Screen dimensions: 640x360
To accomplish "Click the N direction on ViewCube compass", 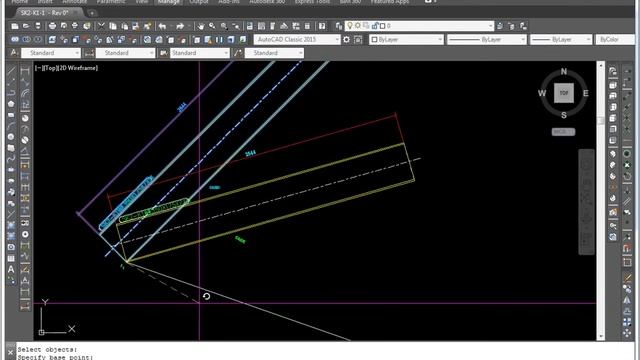I will (564, 71).
